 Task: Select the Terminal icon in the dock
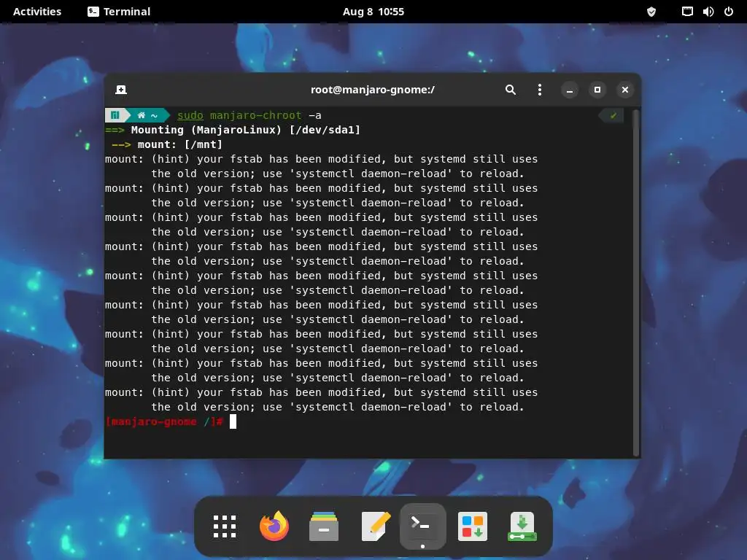pos(423,526)
